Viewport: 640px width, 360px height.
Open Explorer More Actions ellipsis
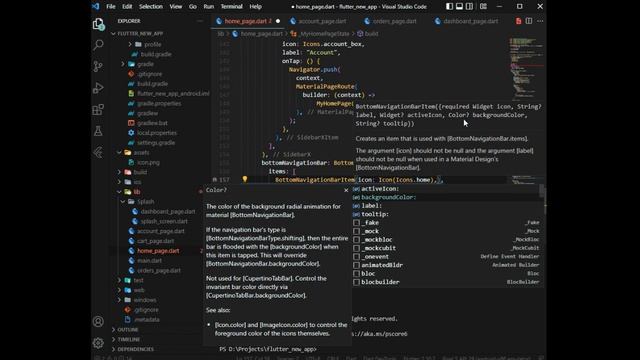(200, 21)
